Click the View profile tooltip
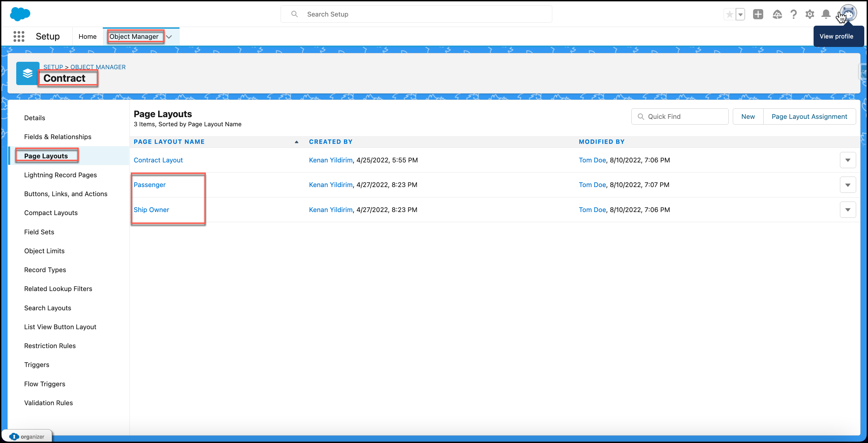The height and width of the screenshot is (443, 868). pos(839,36)
